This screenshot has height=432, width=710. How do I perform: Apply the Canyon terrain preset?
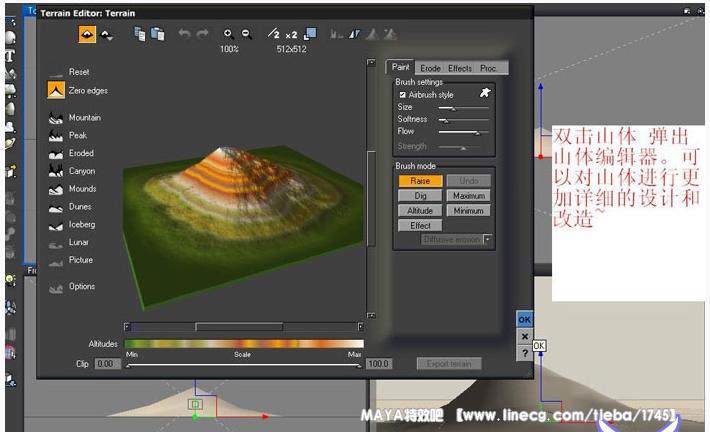57,171
